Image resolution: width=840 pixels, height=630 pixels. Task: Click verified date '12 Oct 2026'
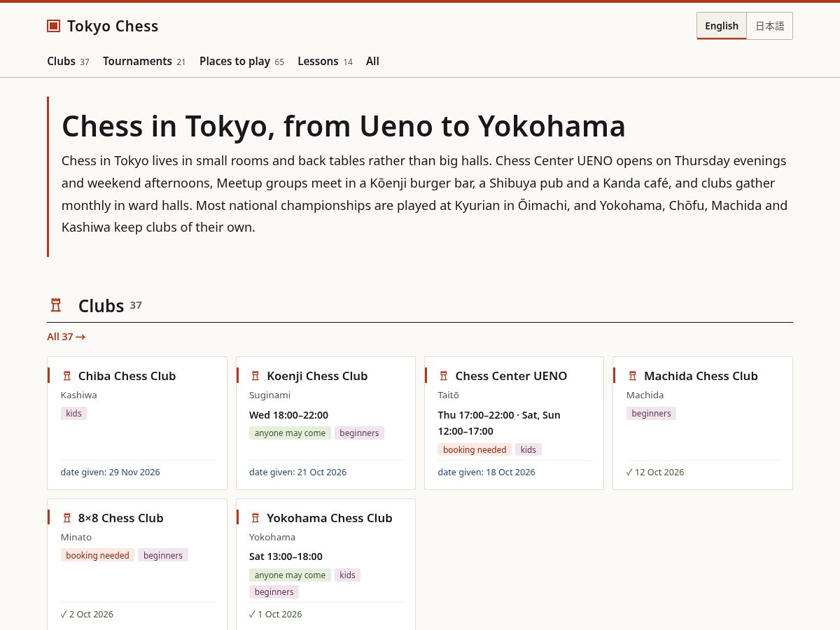pyautogui.click(x=655, y=472)
